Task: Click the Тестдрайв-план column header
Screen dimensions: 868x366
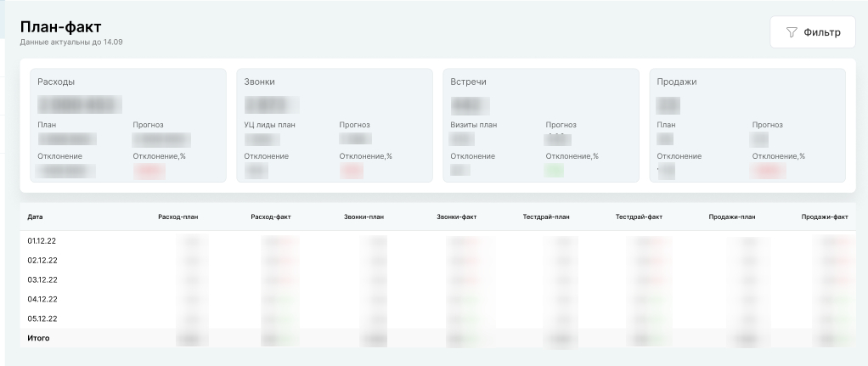Action: click(x=546, y=217)
